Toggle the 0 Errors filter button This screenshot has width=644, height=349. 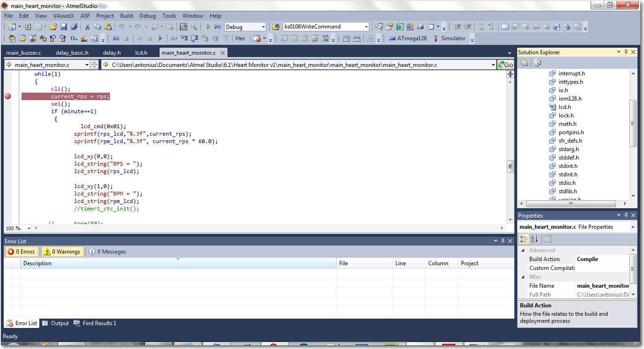coord(22,252)
